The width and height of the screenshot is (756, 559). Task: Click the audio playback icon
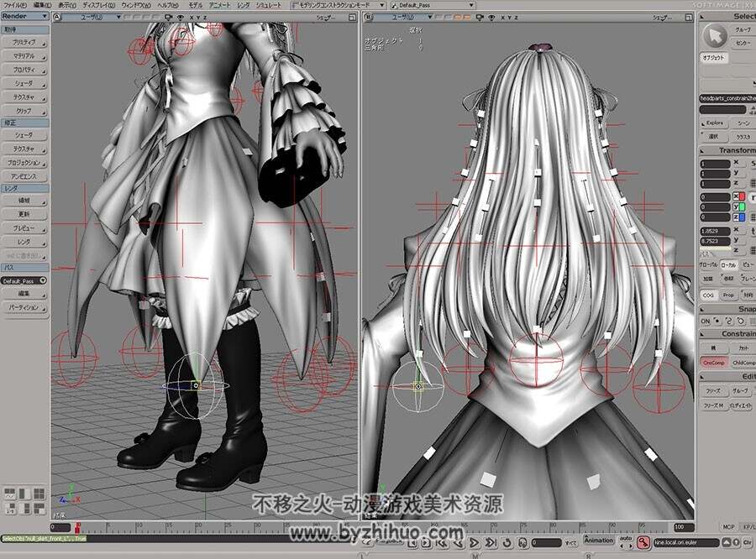coord(522,543)
